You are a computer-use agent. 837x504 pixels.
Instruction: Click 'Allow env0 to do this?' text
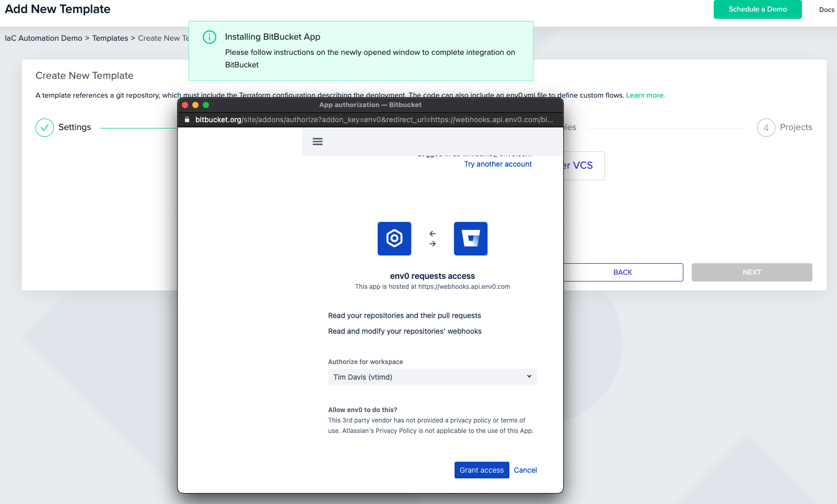click(x=363, y=410)
